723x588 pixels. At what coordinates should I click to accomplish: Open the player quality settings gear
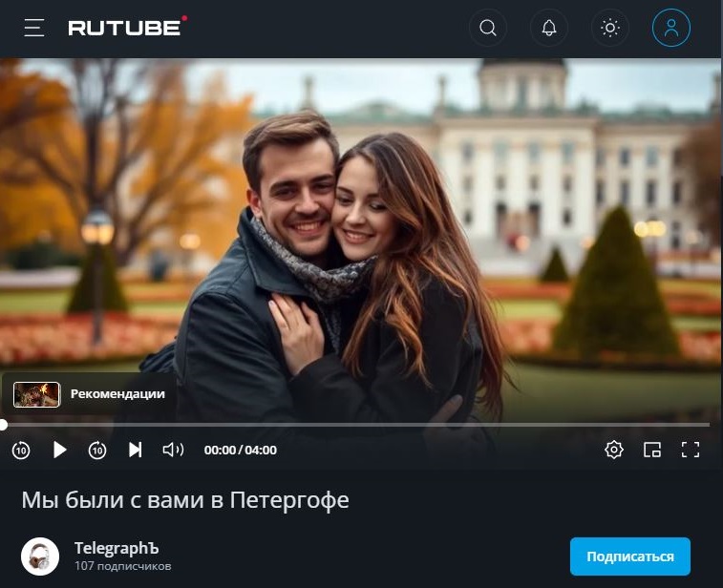[x=614, y=450]
